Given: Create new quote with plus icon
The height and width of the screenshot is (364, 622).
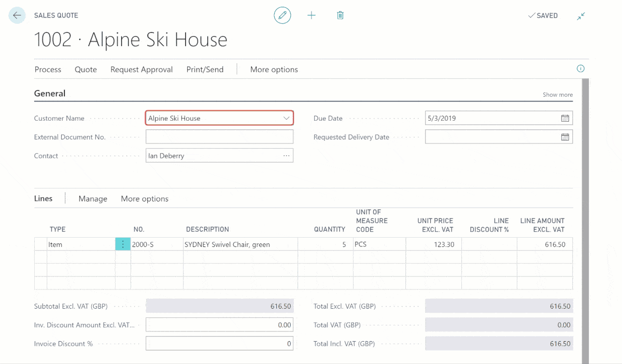Looking at the screenshot, I should point(312,16).
